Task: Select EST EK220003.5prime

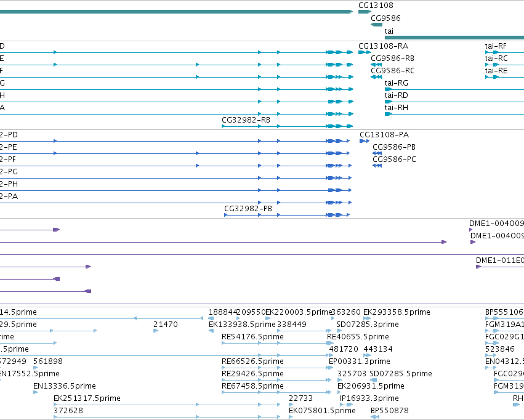Action: (x=298, y=312)
